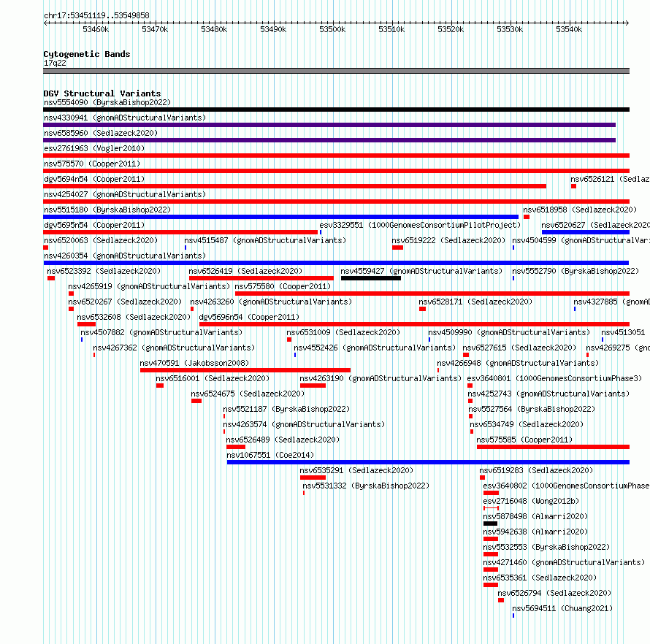The width and height of the screenshot is (650, 644).
Task: Open nsv4552426 gnomAD variant label
Action: pos(375,348)
